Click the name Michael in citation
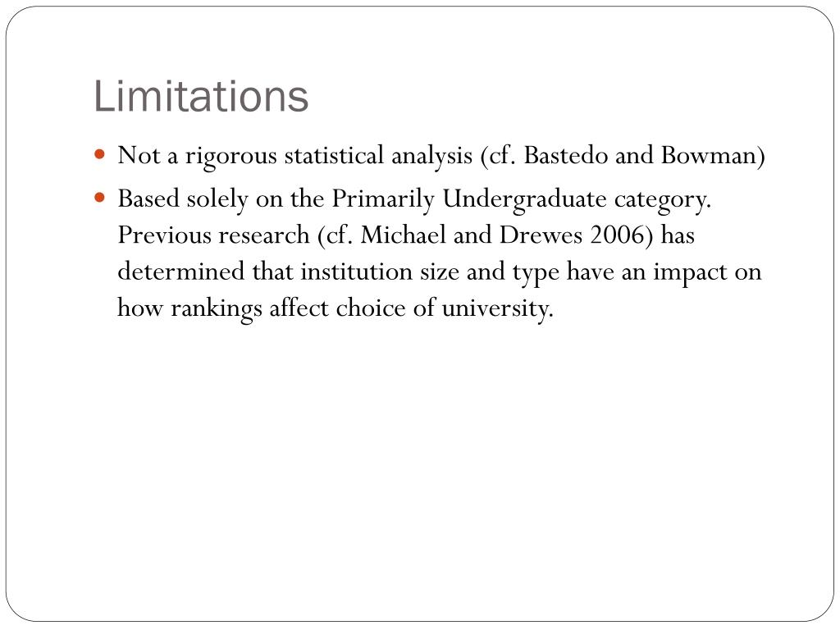 point(403,235)
